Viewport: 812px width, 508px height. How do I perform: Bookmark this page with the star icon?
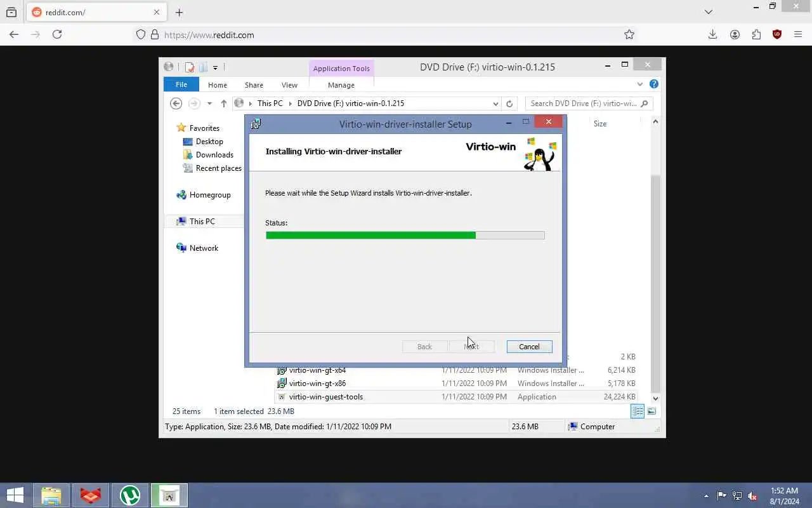629,35
